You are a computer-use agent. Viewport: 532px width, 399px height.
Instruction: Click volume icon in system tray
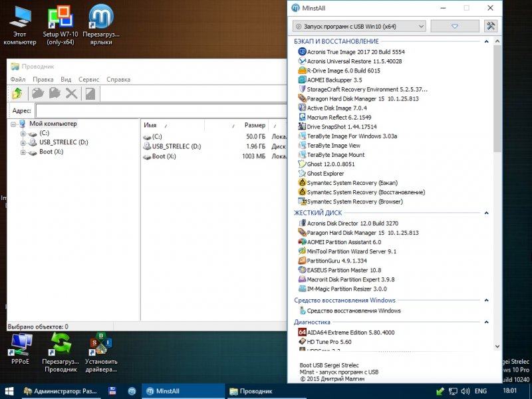pyautogui.click(x=465, y=391)
